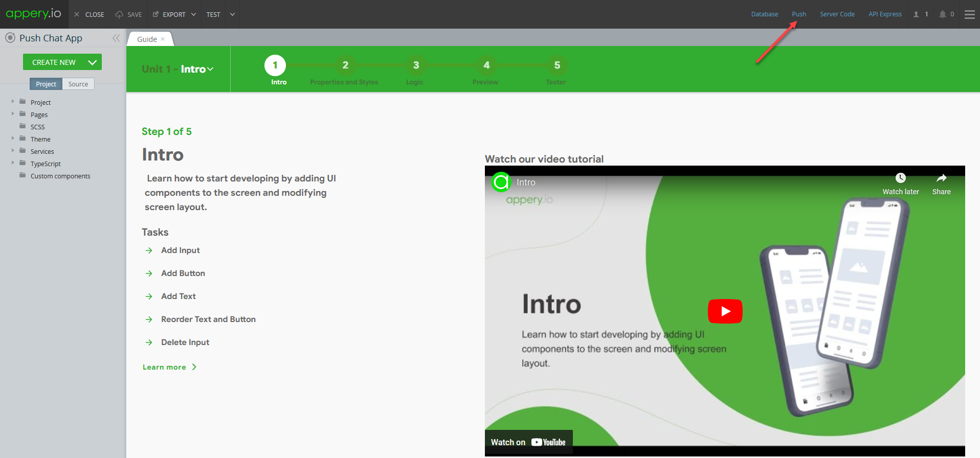Viewport: 980px width, 458px height.
Task: Select the Pages tree item
Action: tap(39, 114)
